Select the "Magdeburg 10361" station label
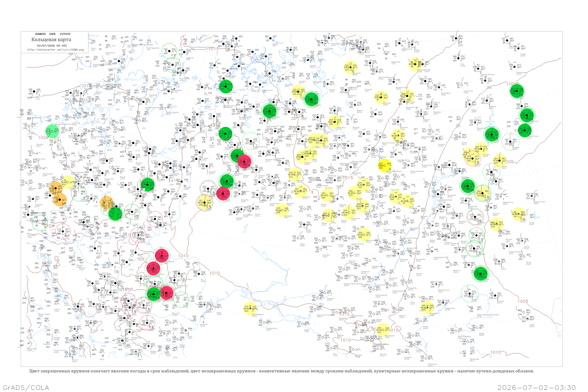This screenshot has height=392, width=588. tap(75, 162)
